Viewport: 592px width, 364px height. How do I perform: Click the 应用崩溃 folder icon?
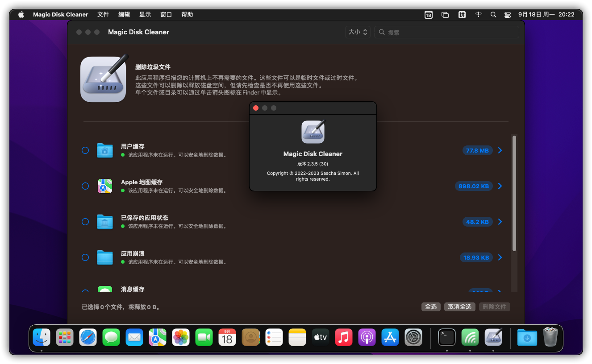point(105,257)
